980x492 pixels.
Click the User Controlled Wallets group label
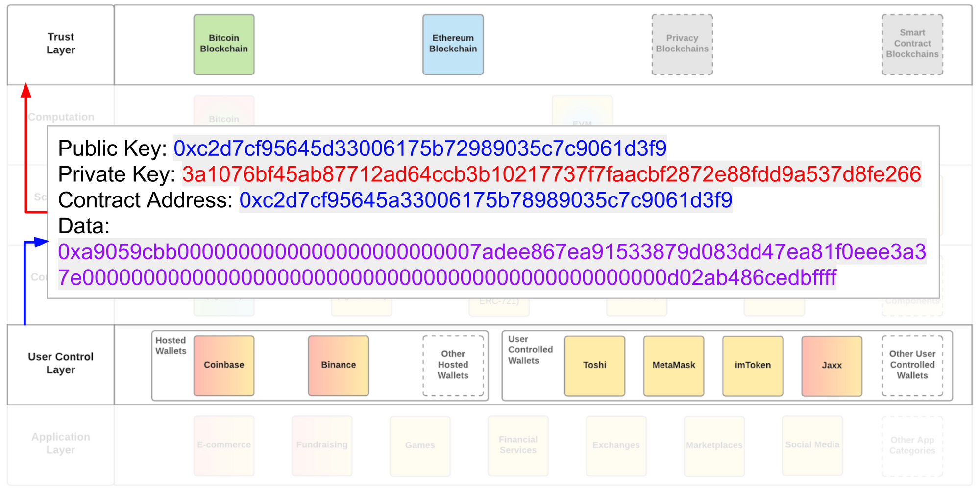pos(530,349)
